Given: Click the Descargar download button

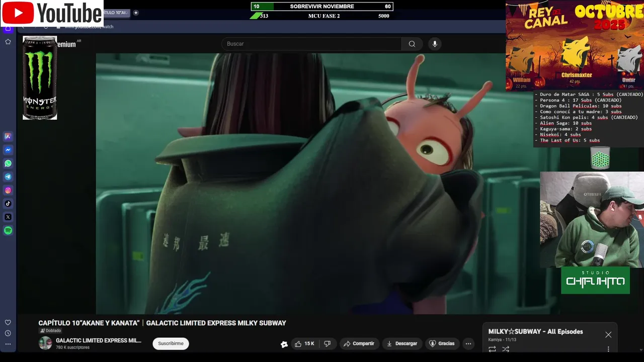Looking at the screenshot, I should [x=401, y=344].
